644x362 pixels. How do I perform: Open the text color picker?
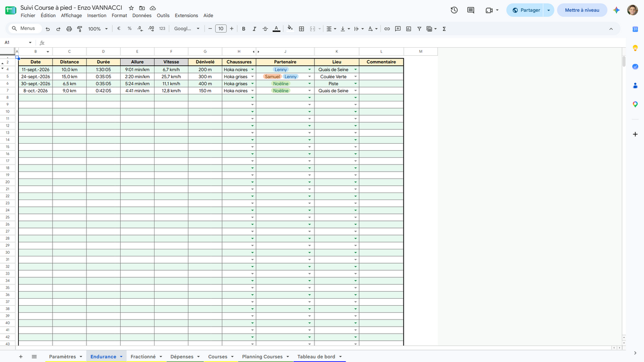point(276,29)
